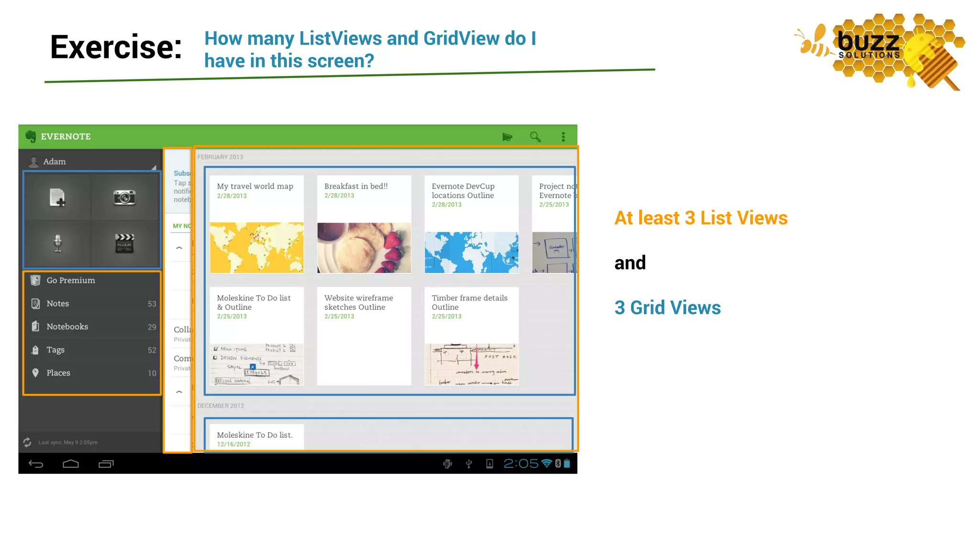Start a new audio note with microphone
The image size is (980, 551).
[57, 243]
